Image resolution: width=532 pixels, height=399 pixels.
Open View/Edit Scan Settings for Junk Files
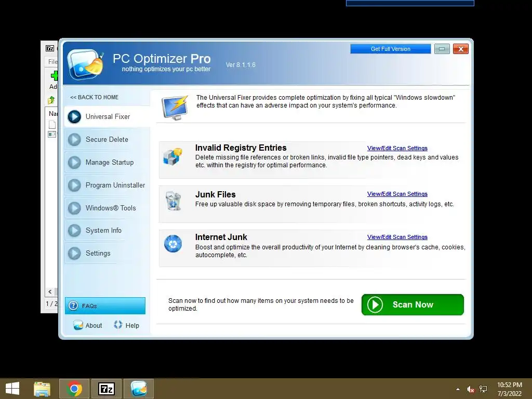pos(397,194)
